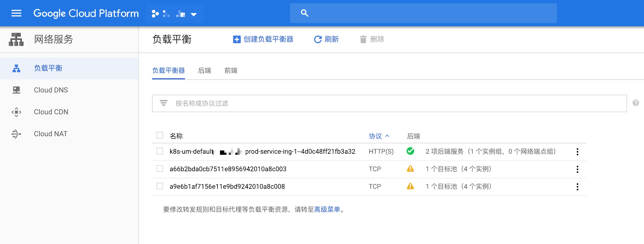Open k8s-um-default load balancer name

click(262, 152)
